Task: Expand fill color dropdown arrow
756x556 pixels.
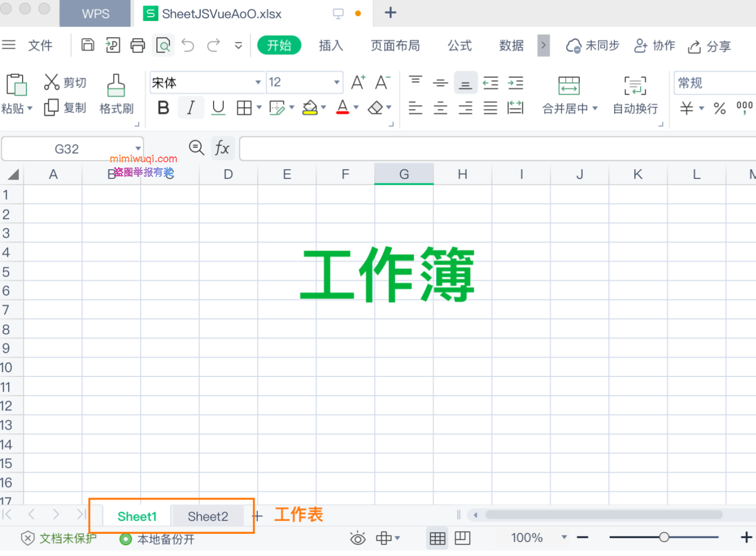Action: coord(323,108)
